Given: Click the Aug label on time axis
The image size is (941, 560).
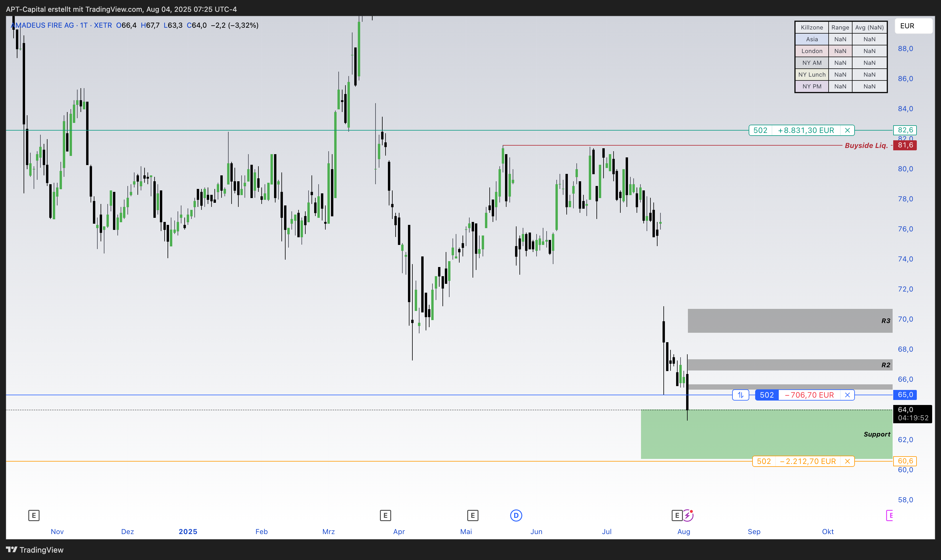Looking at the screenshot, I should pyautogui.click(x=683, y=531).
